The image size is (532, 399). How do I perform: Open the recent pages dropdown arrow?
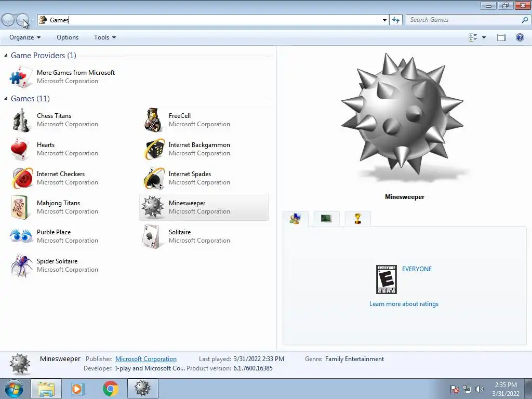point(33,20)
